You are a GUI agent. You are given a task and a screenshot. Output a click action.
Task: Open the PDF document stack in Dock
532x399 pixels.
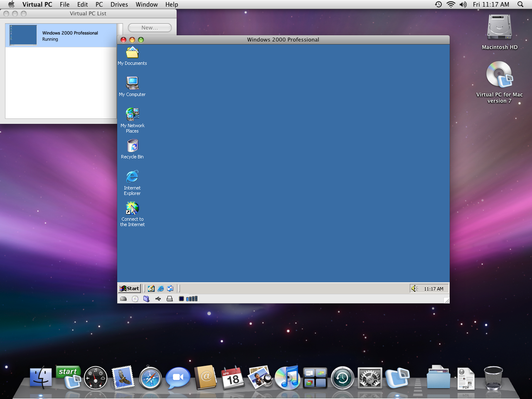(466, 378)
